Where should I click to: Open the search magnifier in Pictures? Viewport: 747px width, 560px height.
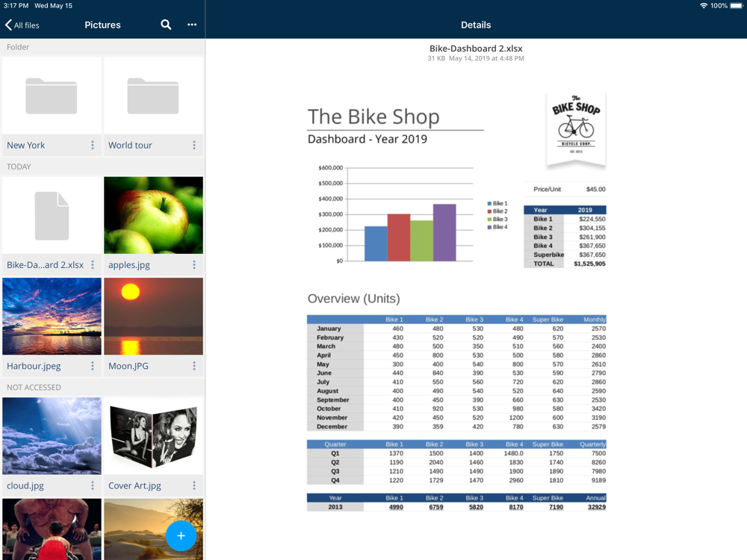click(166, 25)
